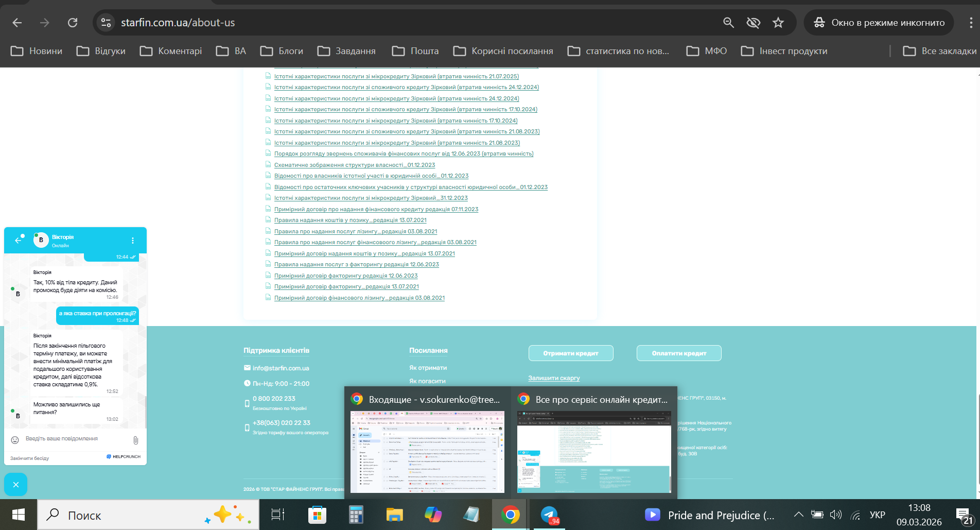Open the статистика по нов... bookmarks folder
980x530 pixels.
(x=618, y=51)
